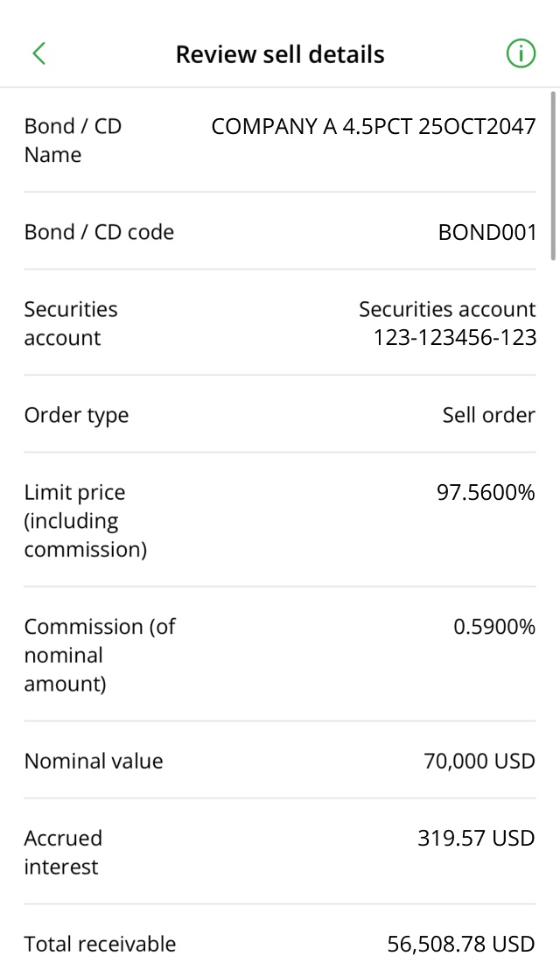The image size is (560, 963).
Task: Tap the limit price 97.5600% value
Action: click(486, 493)
